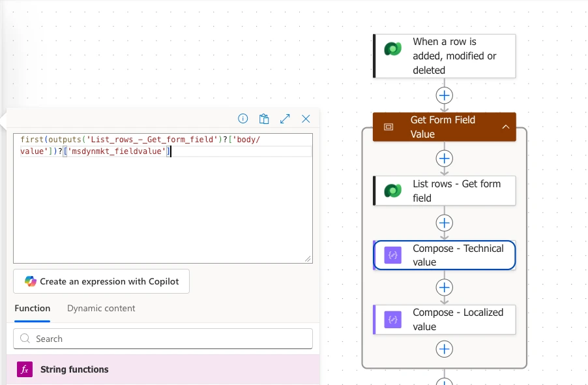Click the paste clipboard icon
Viewport: 588px width, 385px height.
(264, 119)
